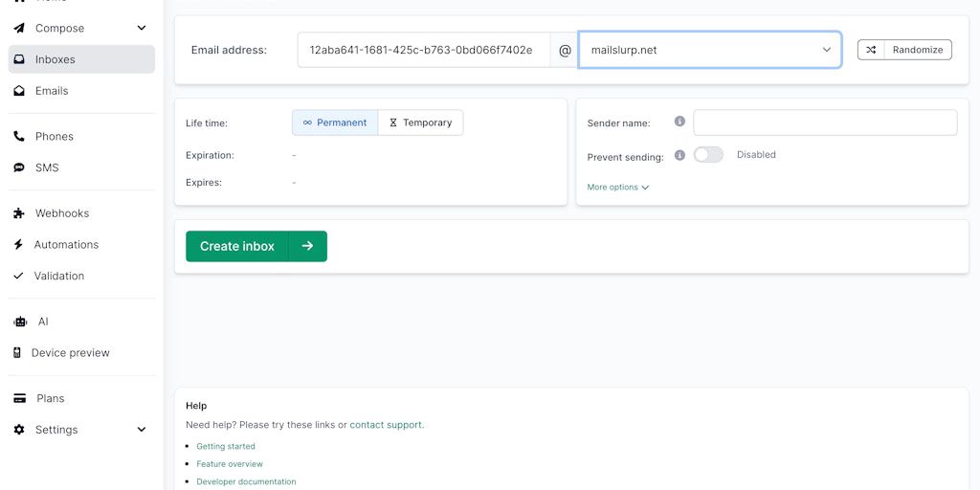Image resolution: width=980 pixels, height=490 pixels.
Task: Open the Emails sidebar item
Action: pyautogui.click(x=52, y=91)
